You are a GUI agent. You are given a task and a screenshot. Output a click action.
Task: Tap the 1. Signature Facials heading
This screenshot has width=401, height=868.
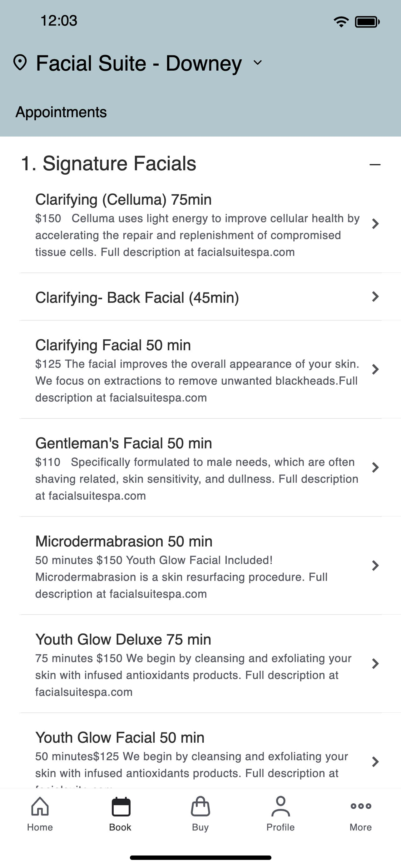point(108,164)
